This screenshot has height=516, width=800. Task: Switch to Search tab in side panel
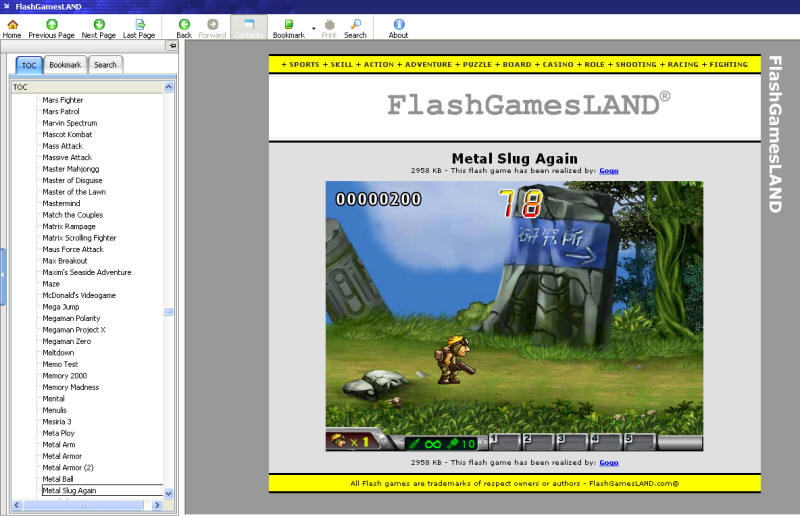(105, 65)
